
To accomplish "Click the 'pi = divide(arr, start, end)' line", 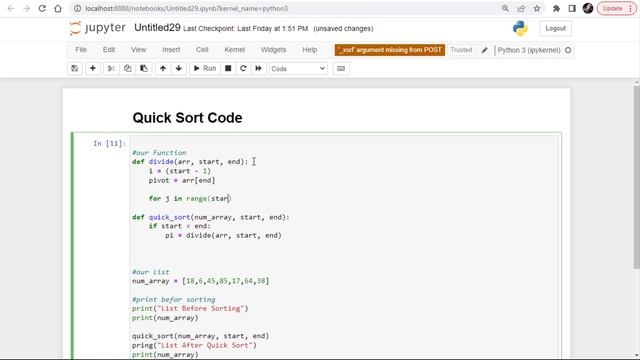I will [x=223, y=235].
